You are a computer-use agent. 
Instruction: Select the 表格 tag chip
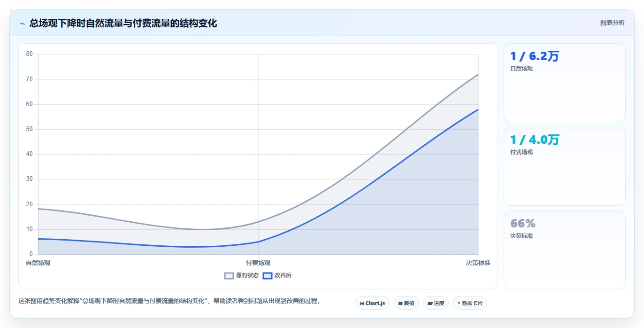tap(406, 303)
